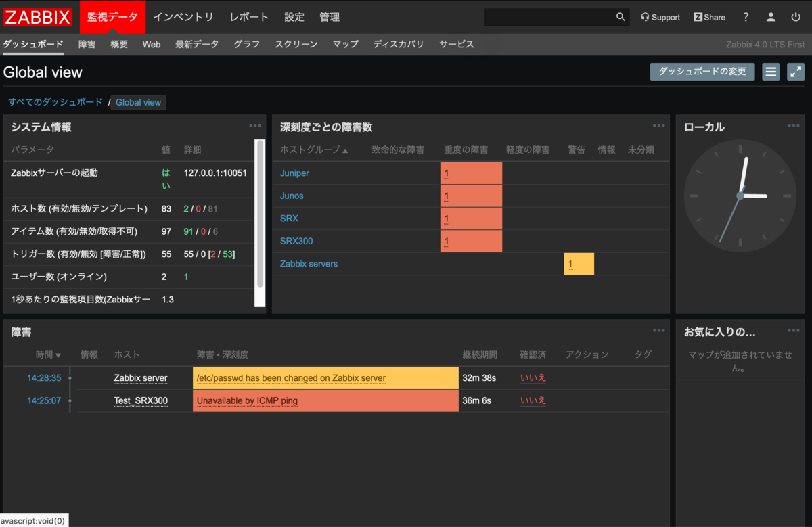Open 監視データ main menu
Image resolution: width=812 pixels, height=527 pixels.
112,17
